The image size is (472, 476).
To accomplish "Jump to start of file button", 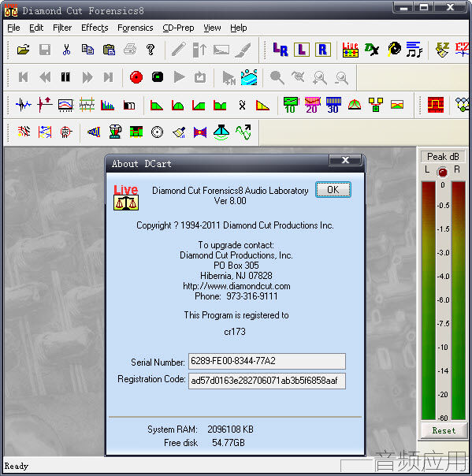I will click(24, 77).
